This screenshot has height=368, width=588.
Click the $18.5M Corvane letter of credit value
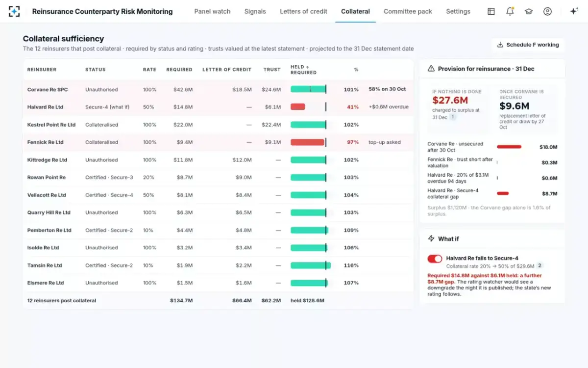click(x=242, y=90)
